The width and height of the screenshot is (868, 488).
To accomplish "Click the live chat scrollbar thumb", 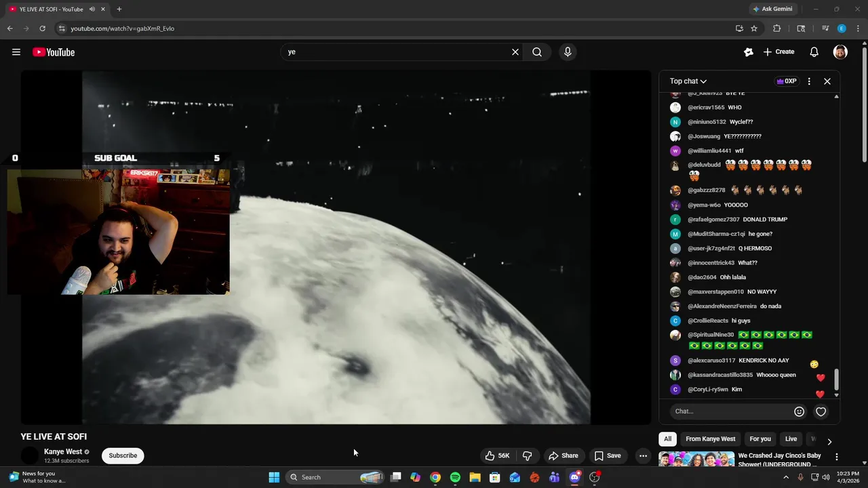I will pos(836,379).
